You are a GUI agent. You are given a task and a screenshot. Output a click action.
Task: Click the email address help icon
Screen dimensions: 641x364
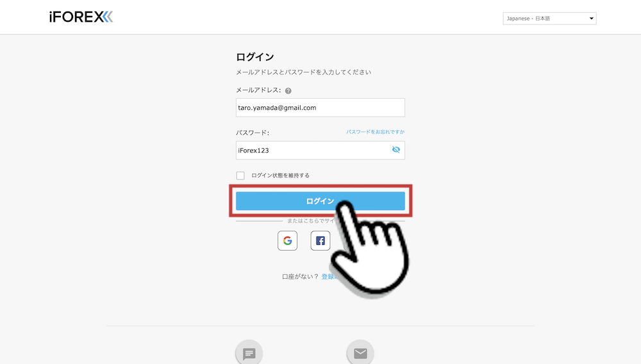pos(288,91)
